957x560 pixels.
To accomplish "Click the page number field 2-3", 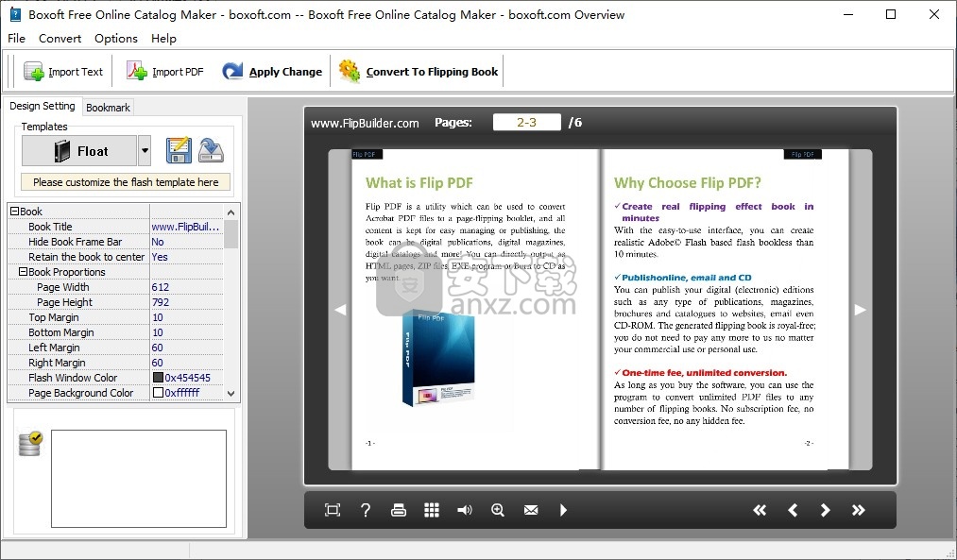I will [x=527, y=122].
